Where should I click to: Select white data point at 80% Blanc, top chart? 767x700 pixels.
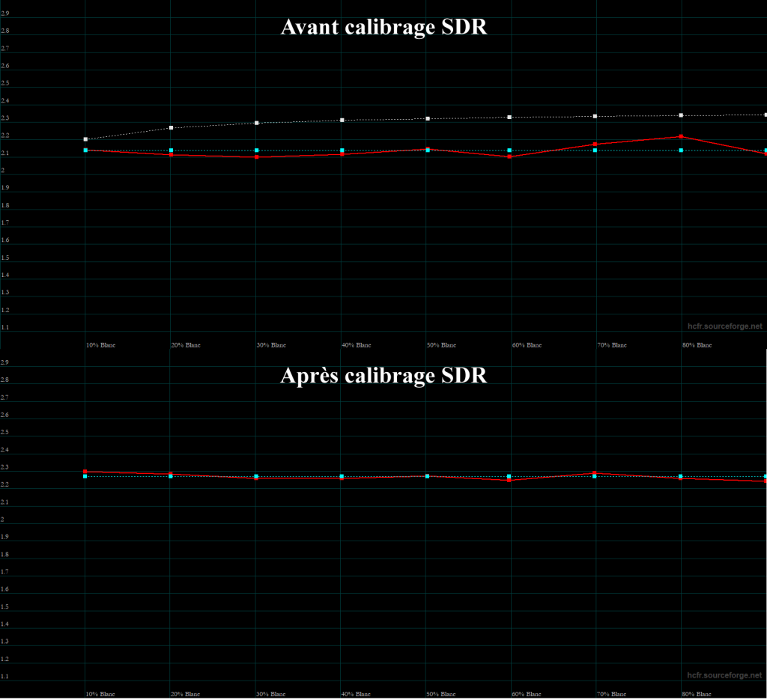(681, 115)
